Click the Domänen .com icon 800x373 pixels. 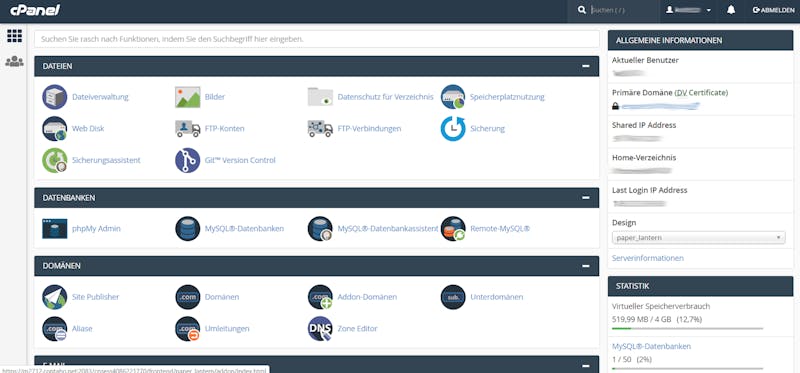pos(188,297)
